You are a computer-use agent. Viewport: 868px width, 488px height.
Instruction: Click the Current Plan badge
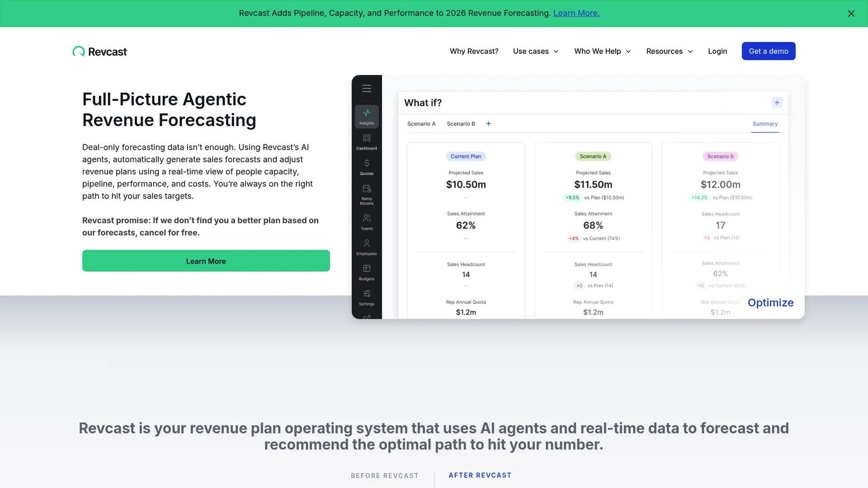coord(466,157)
